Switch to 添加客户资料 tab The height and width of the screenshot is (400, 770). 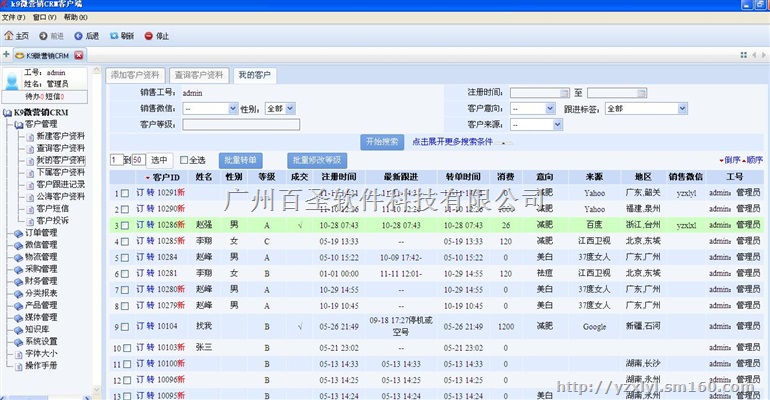(x=135, y=75)
